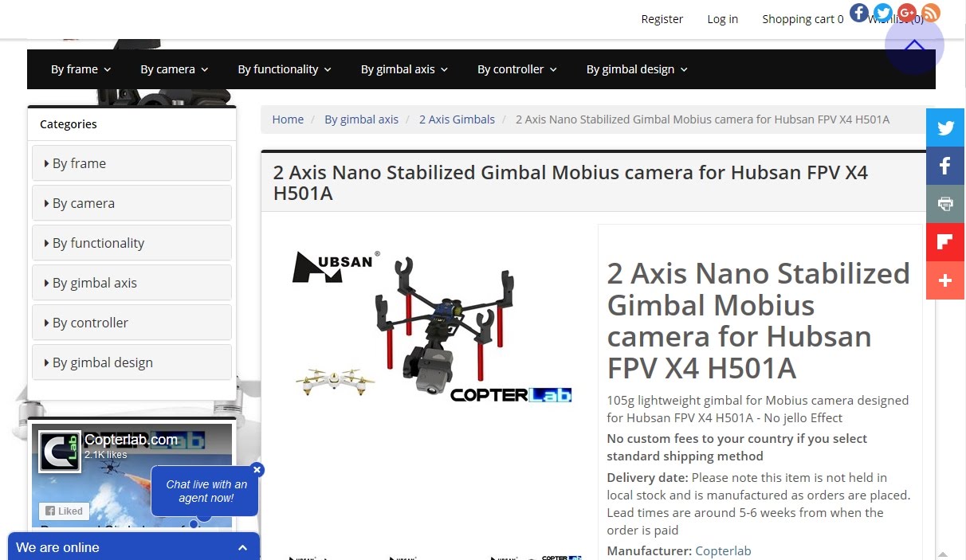Open the By frame navigation dropdown

pos(81,69)
